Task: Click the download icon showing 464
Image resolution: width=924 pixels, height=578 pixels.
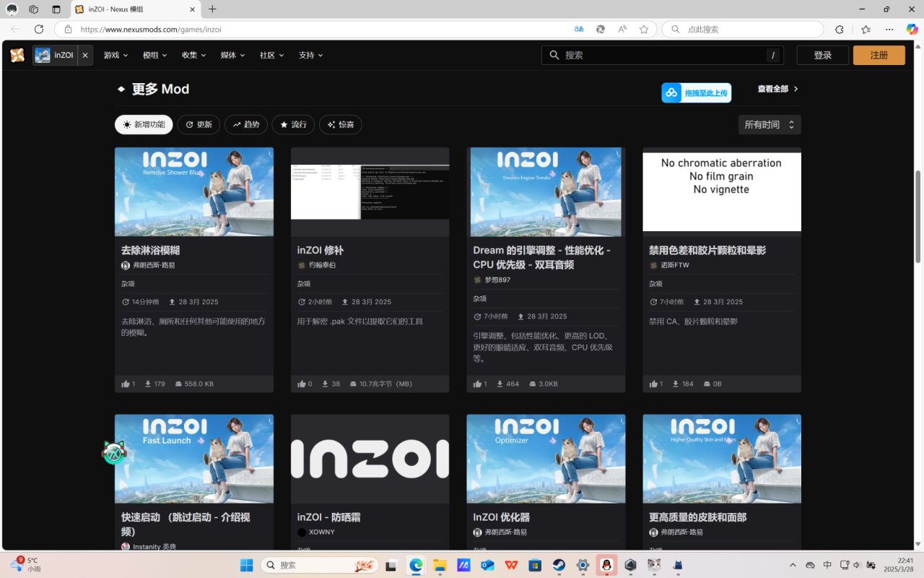Action: [500, 384]
